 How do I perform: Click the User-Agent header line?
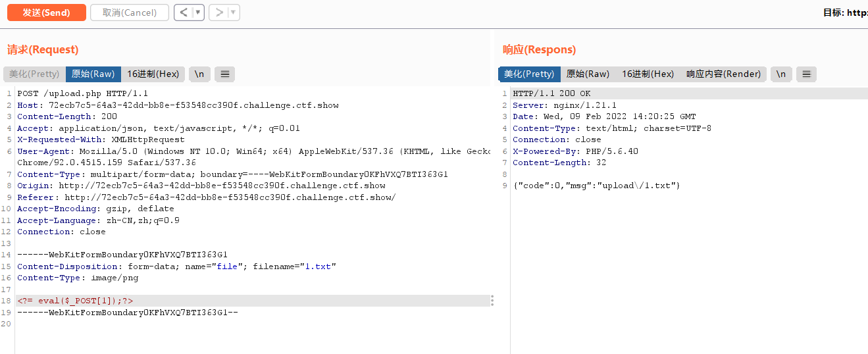pyautogui.click(x=254, y=157)
